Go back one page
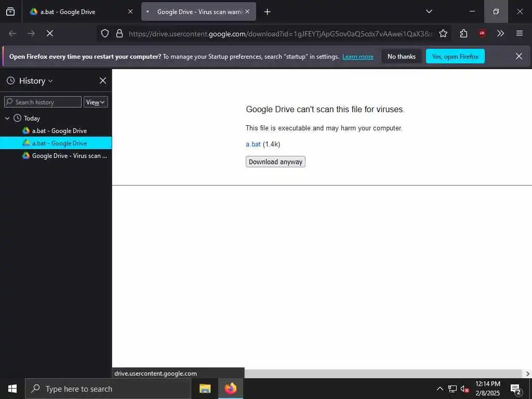 [x=12, y=33]
